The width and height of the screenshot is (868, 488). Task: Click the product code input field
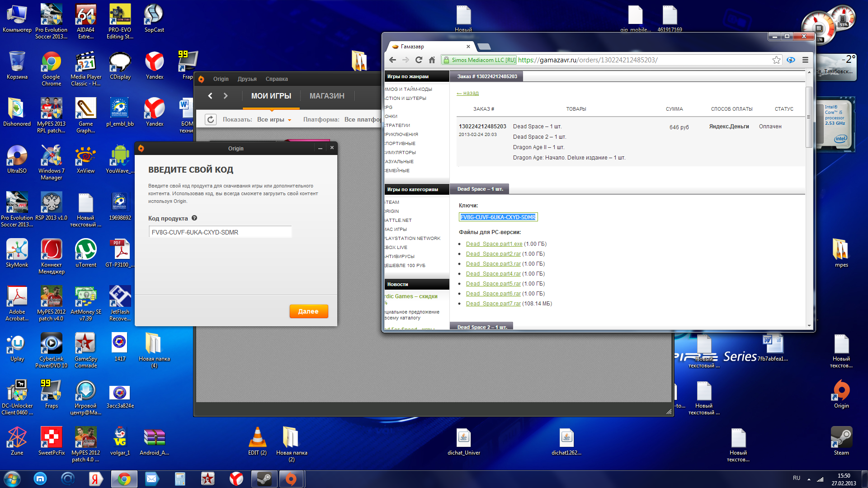[220, 232]
